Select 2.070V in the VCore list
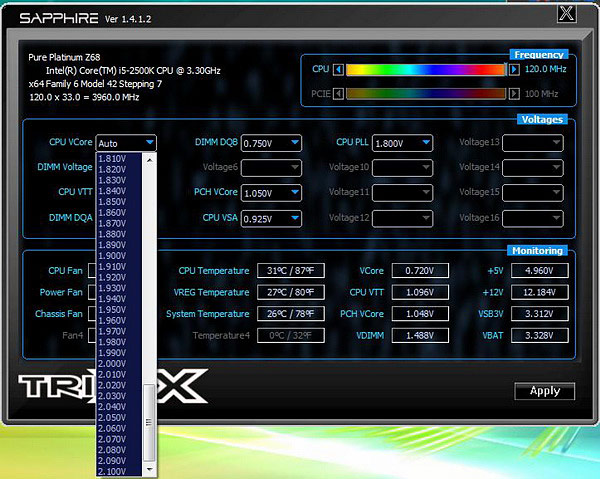 [119, 439]
